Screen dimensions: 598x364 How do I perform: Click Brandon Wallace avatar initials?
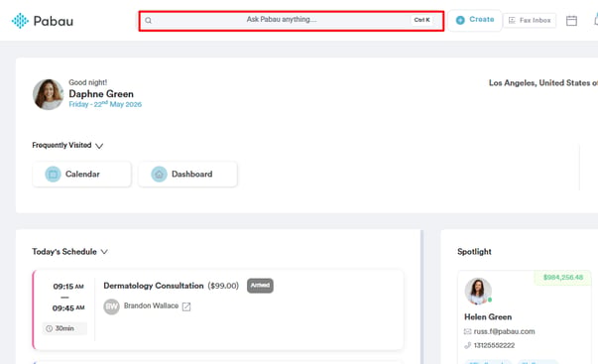111,306
